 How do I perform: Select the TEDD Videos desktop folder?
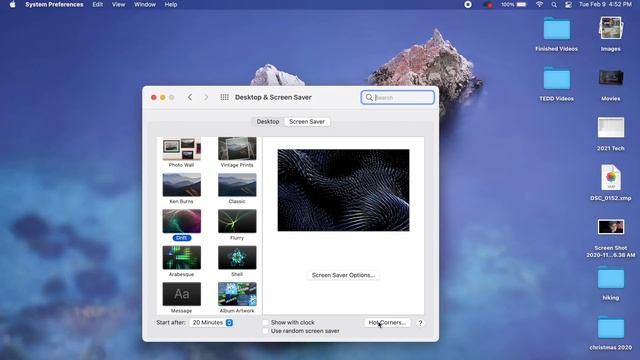(x=557, y=84)
